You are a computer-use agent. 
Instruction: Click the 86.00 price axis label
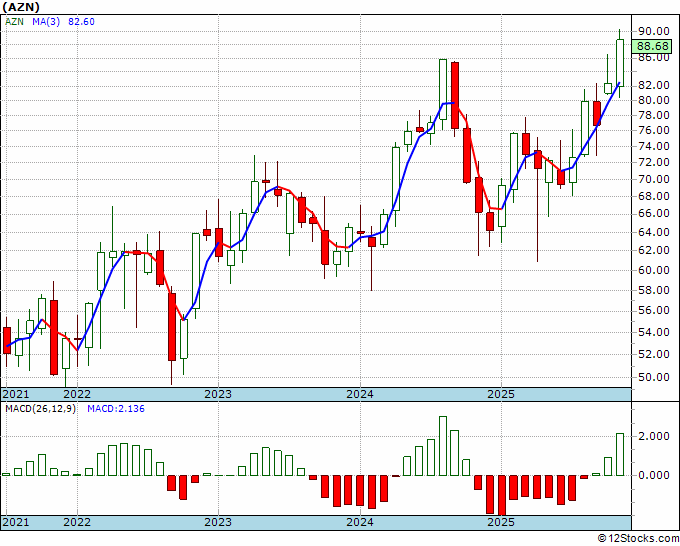(x=653, y=57)
